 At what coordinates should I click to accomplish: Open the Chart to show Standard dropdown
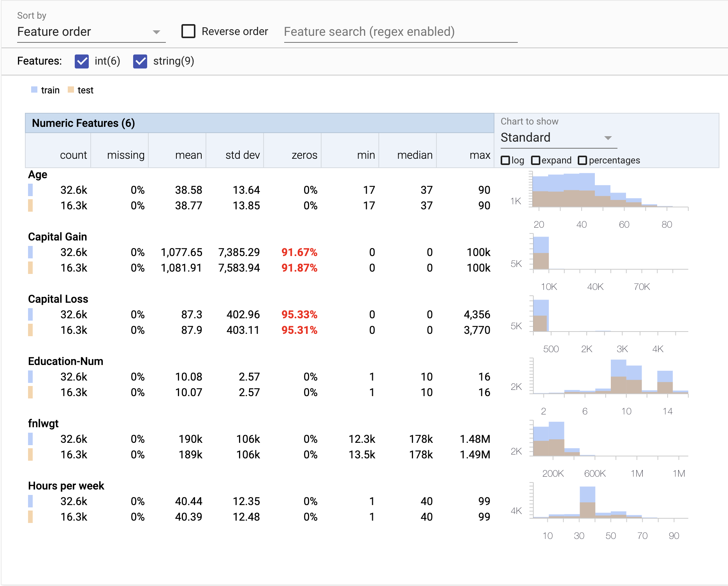[x=559, y=138]
